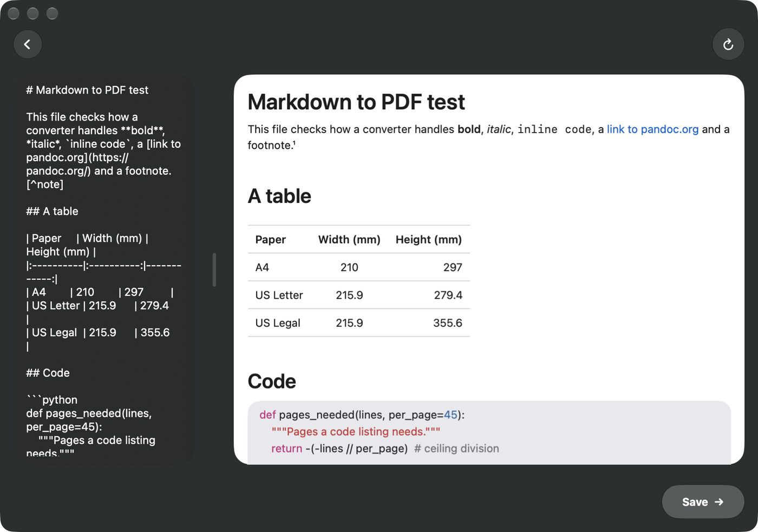Click the 'Markdown to PDF test' preview heading
The image size is (758, 532).
point(356,102)
